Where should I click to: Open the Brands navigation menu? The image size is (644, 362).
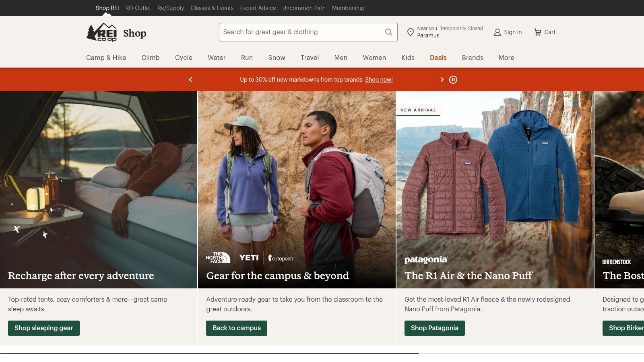coord(473,58)
